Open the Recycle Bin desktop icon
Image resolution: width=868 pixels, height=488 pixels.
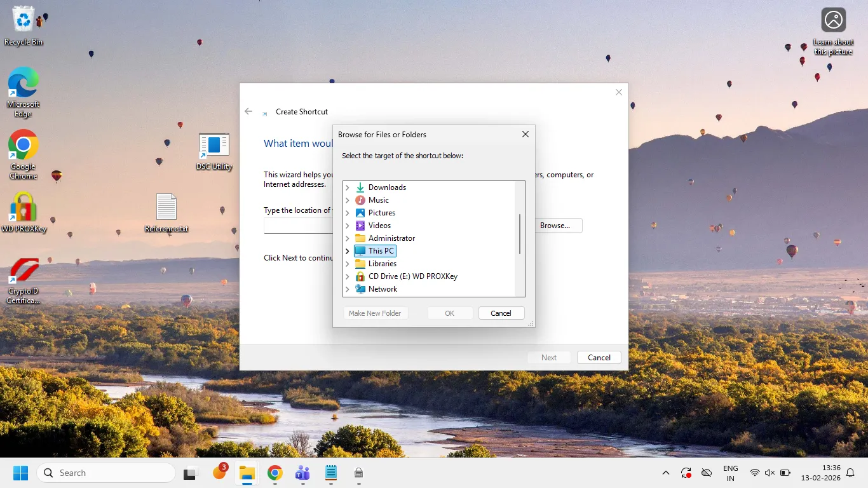pyautogui.click(x=24, y=26)
